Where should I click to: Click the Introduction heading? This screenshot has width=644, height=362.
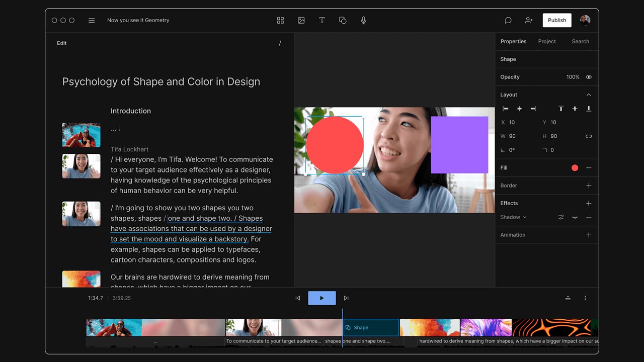[131, 111]
